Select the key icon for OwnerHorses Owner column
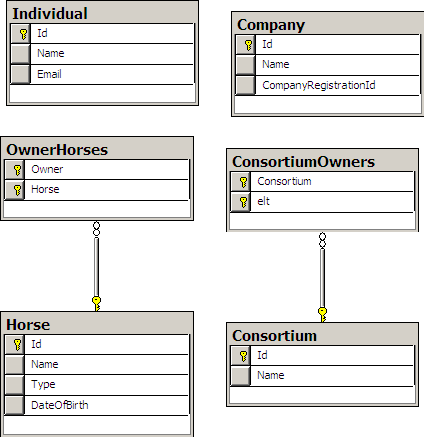 point(17,170)
